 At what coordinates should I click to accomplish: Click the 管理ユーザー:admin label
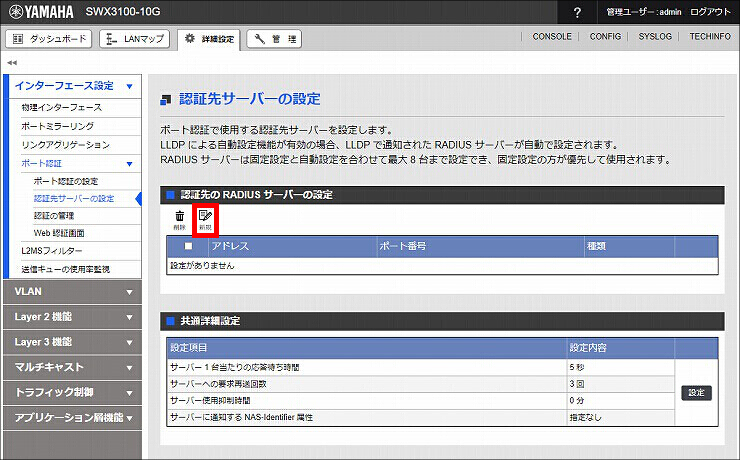644,12
